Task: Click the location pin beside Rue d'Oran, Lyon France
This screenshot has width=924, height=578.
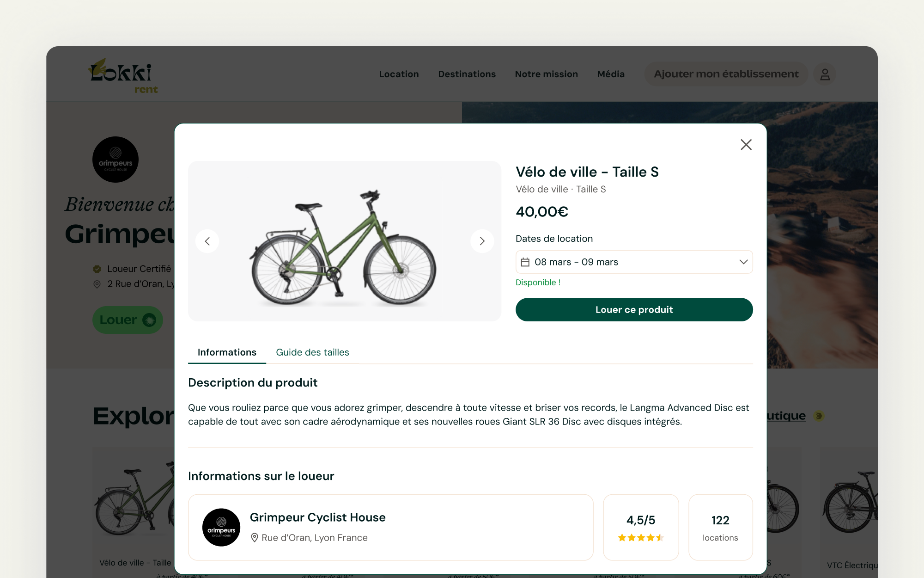Action: click(254, 538)
